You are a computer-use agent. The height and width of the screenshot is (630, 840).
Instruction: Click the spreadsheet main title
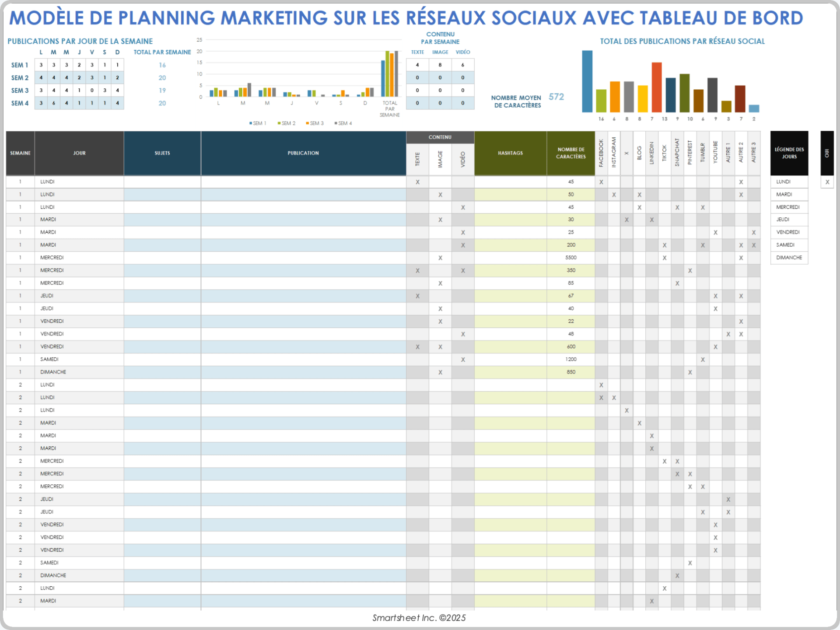[x=406, y=17]
